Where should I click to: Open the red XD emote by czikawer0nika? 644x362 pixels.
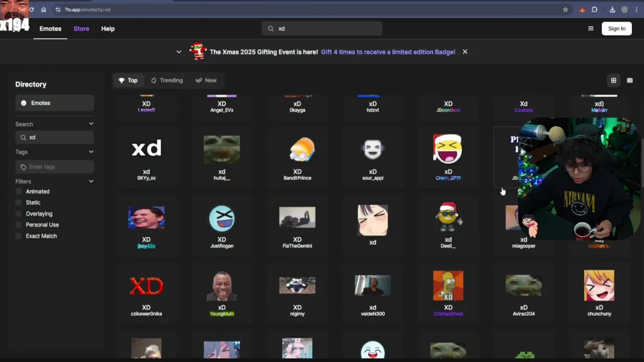coord(146,293)
